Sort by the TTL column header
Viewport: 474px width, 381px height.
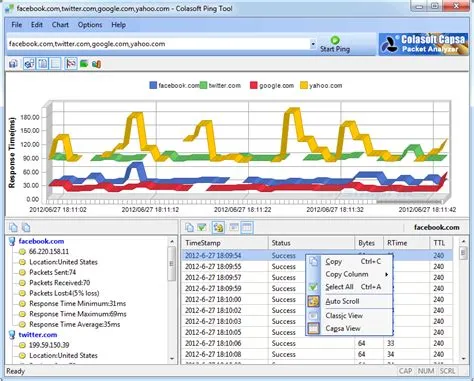point(441,243)
